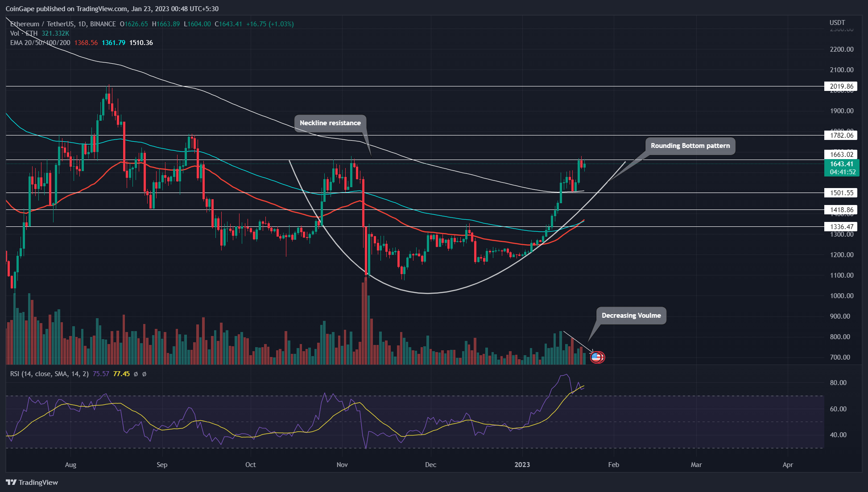Click the CoinGape published header text
Image resolution: width=868 pixels, height=492 pixels.
click(x=112, y=8)
